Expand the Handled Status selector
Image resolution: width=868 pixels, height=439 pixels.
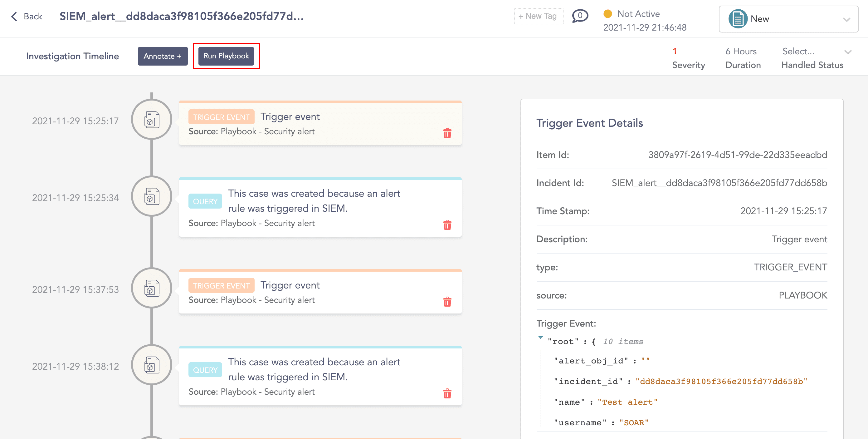click(x=847, y=52)
